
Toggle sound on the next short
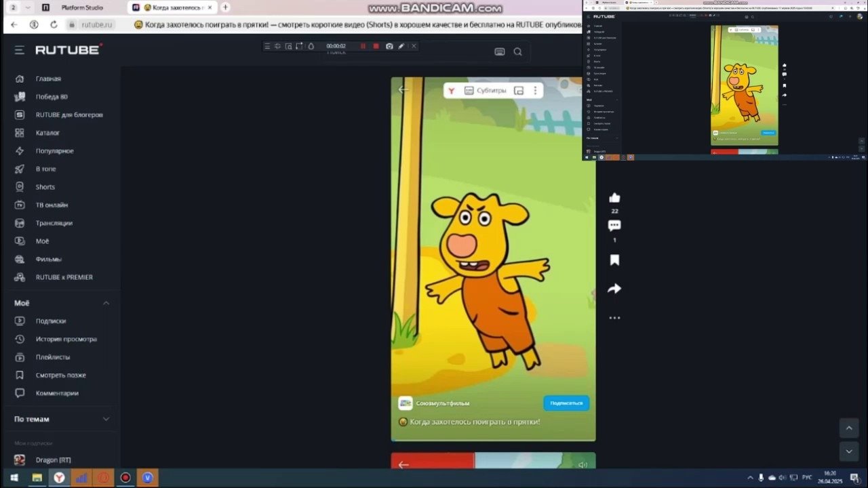click(583, 464)
